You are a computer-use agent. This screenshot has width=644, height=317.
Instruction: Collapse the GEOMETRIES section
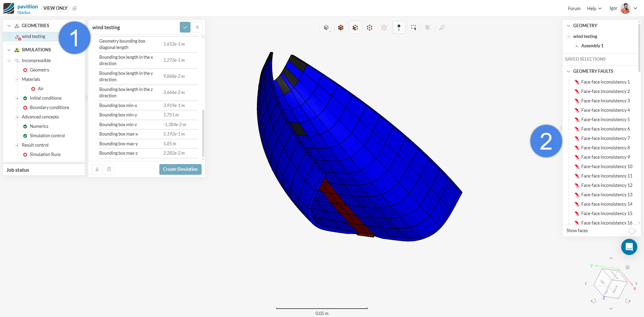(9, 26)
